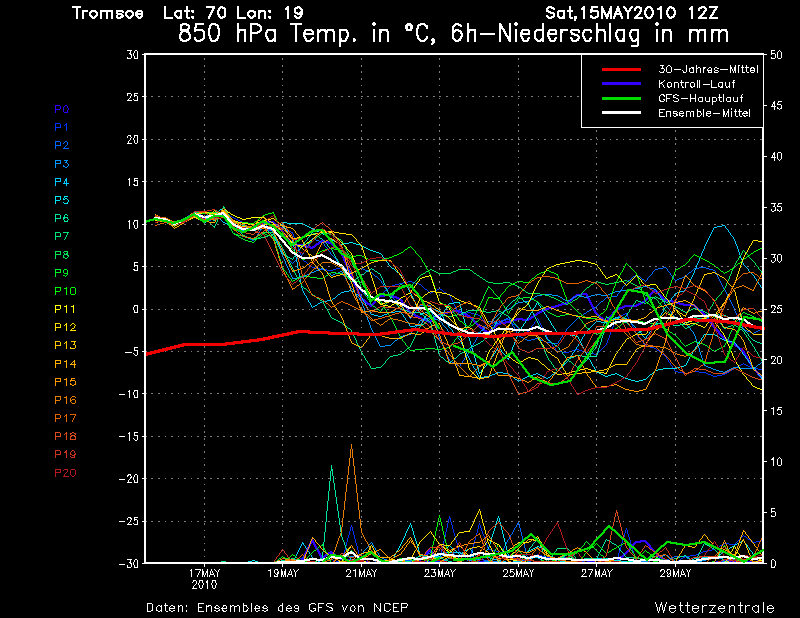The width and height of the screenshot is (800, 618).
Task: Click the white Ensemble-Mittel legend line
Action: point(620,114)
